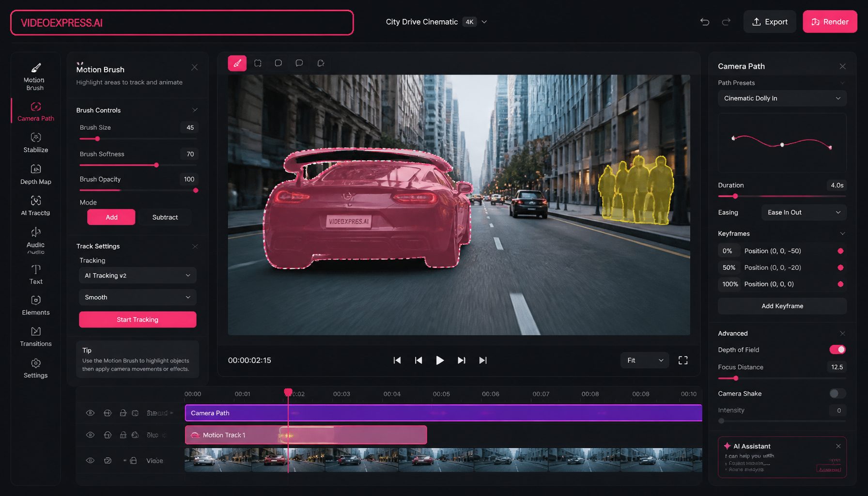The width and height of the screenshot is (868, 496).
Task: Jump to the start of the clip
Action: 397,360
